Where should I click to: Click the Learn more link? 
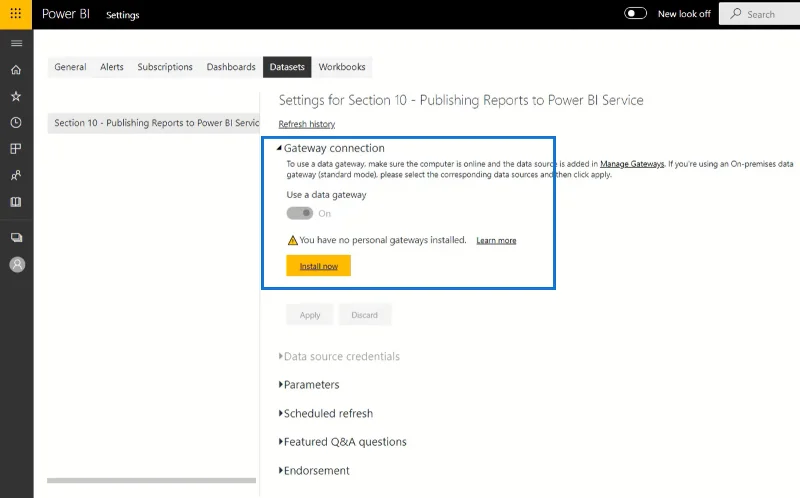click(x=496, y=240)
